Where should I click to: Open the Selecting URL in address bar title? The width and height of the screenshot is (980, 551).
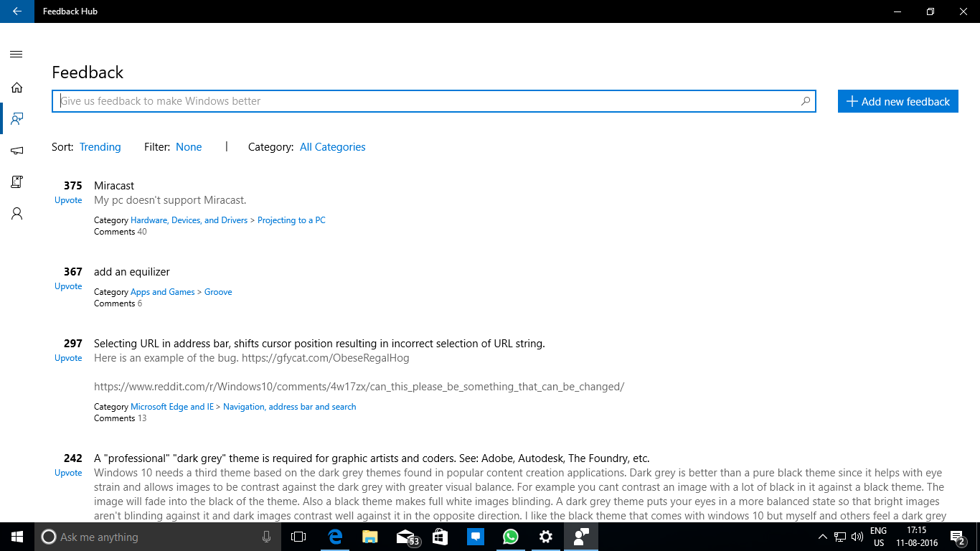(x=319, y=344)
